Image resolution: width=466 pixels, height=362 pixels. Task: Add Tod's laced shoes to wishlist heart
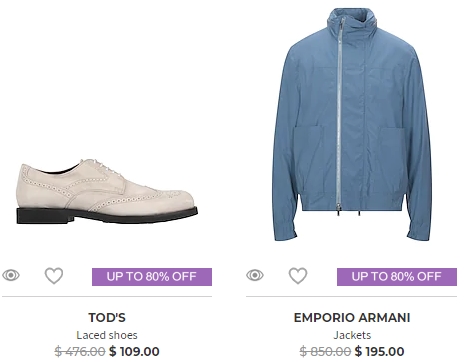tap(54, 276)
